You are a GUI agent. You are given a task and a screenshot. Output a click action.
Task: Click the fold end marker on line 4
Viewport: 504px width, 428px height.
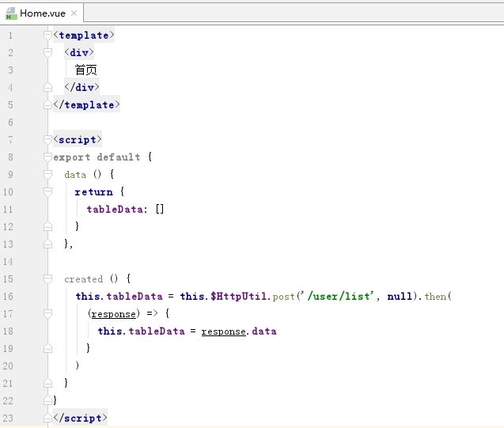click(47, 87)
